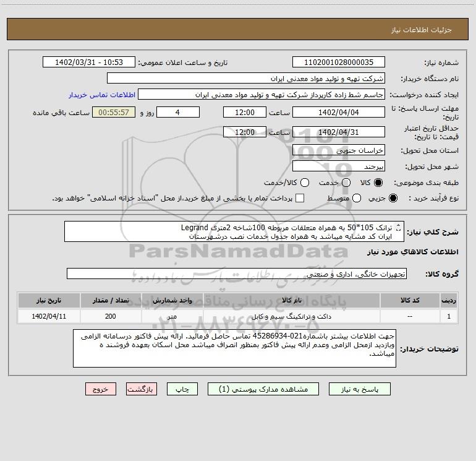Click the شماره نیاز field 1102001028000035
This screenshot has height=461, width=476.
[x=339, y=62]
